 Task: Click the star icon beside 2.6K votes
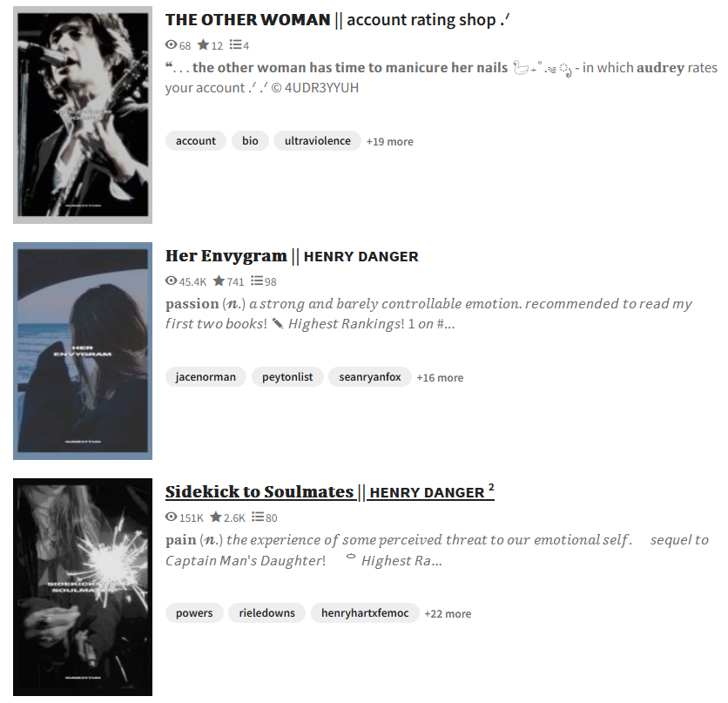(x=216, y=517)
